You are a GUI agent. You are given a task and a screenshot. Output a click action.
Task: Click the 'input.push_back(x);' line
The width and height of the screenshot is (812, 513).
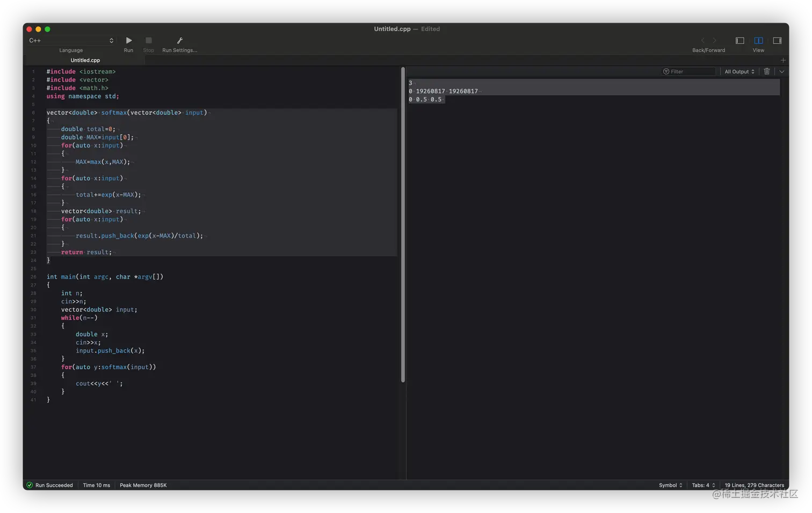click(110, 351)
